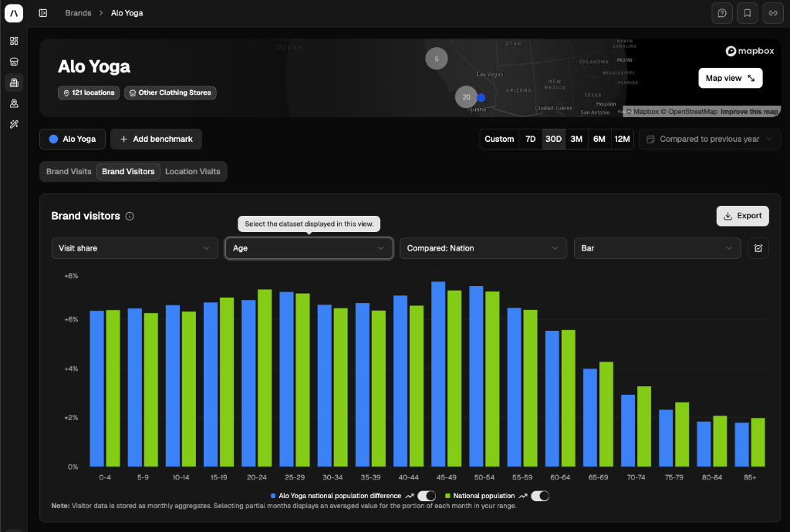Click trend icon beside Alo Yoga population difference
The width and height of the screenshot is (790, 532).
[x=410, y=496]
